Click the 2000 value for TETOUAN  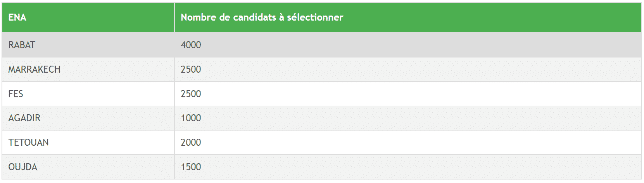pos(191,143)
